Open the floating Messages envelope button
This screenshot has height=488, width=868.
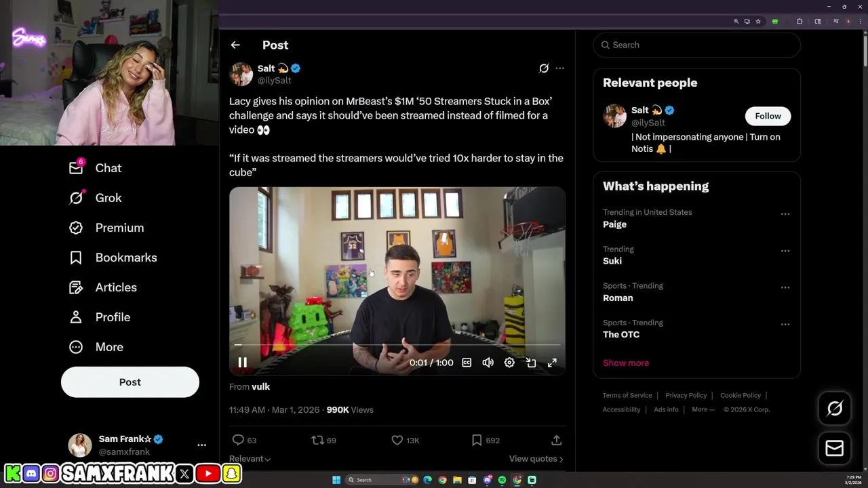pyautogui.click(x=835, y=449)
